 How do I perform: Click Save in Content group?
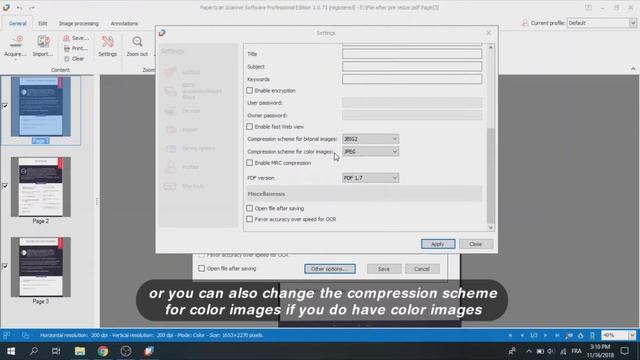76,38
